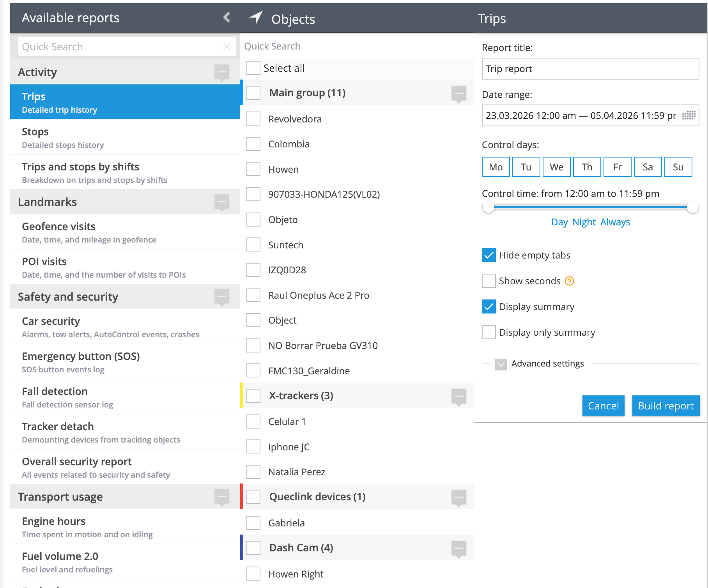Clear the reports Quick Search with X icon
The height and width of the screenshot is (588, 708).
pyautogui.click(x=227, y=47)
